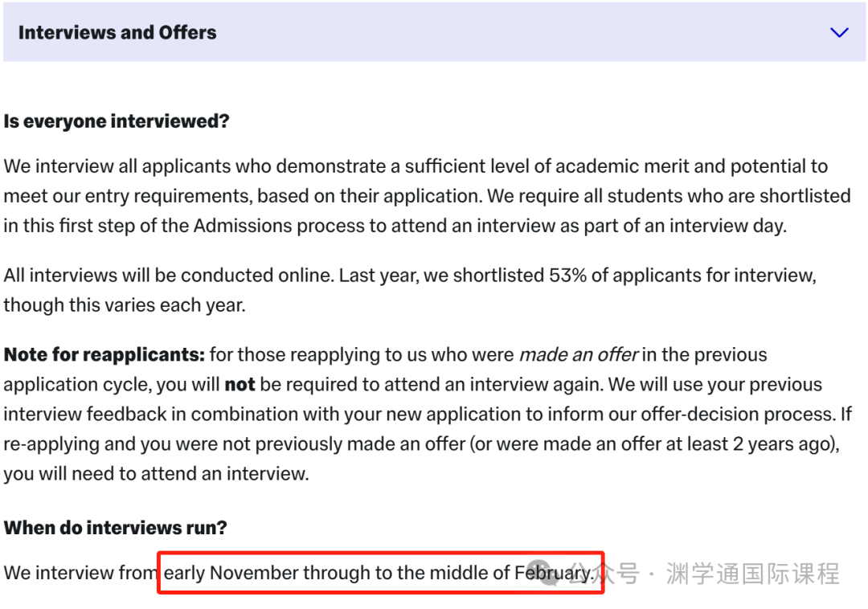Click the '53%' figure in the paragraph

[567, 276]
